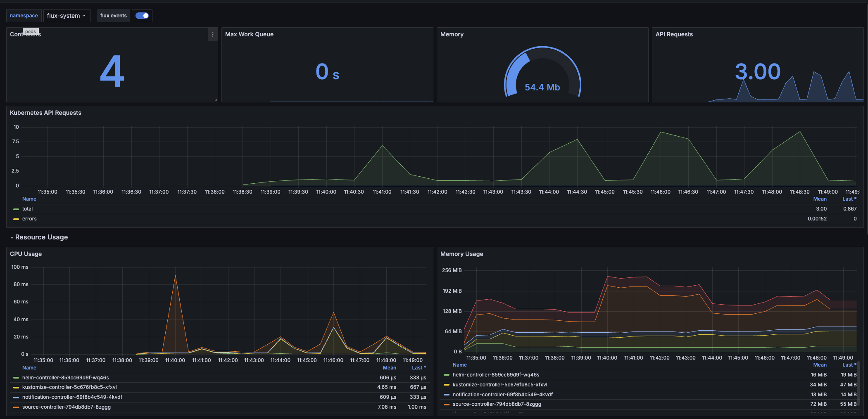The height and width of the screenshot is (419, 868).
Task: Sort CPU Usage legend by Mean
Action: click(389, 368)
